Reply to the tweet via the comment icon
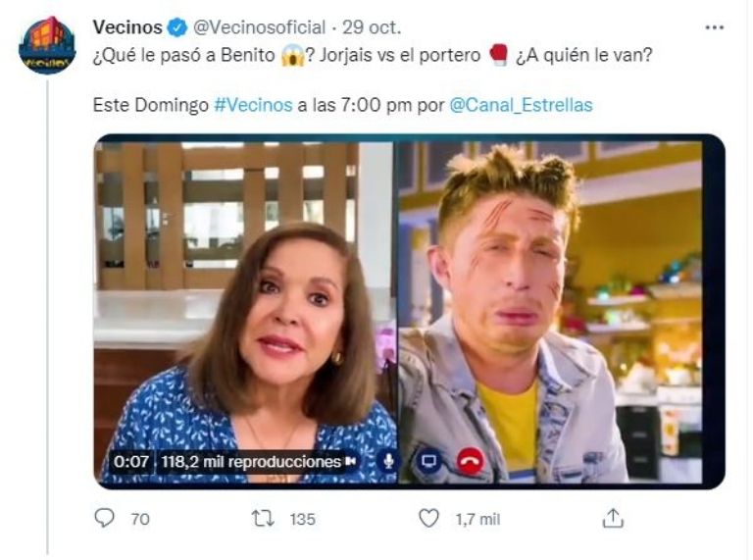Viewport: 753px width, 560px height. (x=106, y=519)
